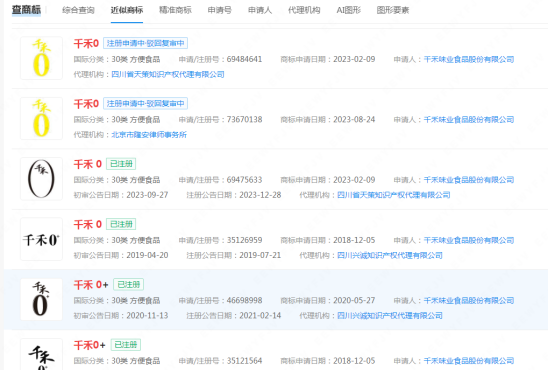Click 注册公告日期 2021-02-14

(x=260, y=315)
